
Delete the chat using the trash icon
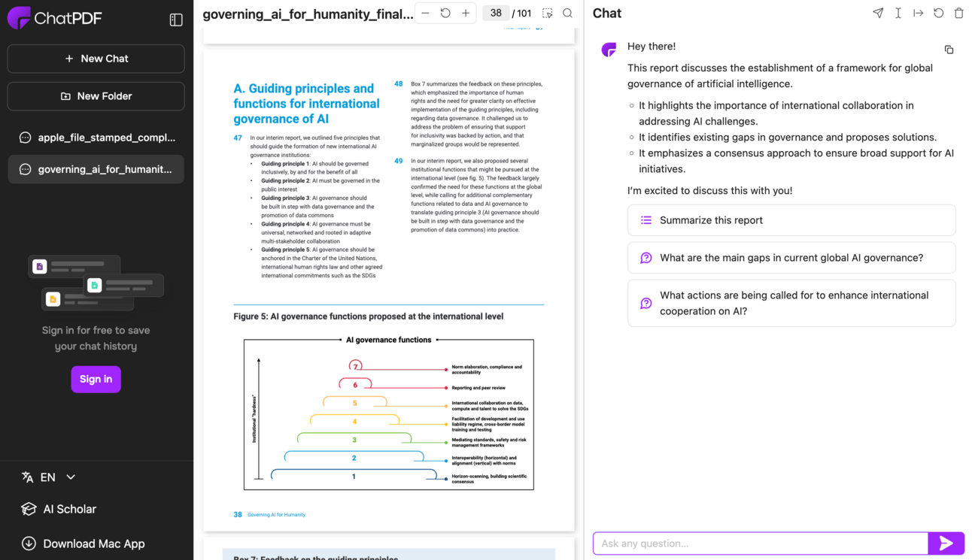tap(959, 13)
